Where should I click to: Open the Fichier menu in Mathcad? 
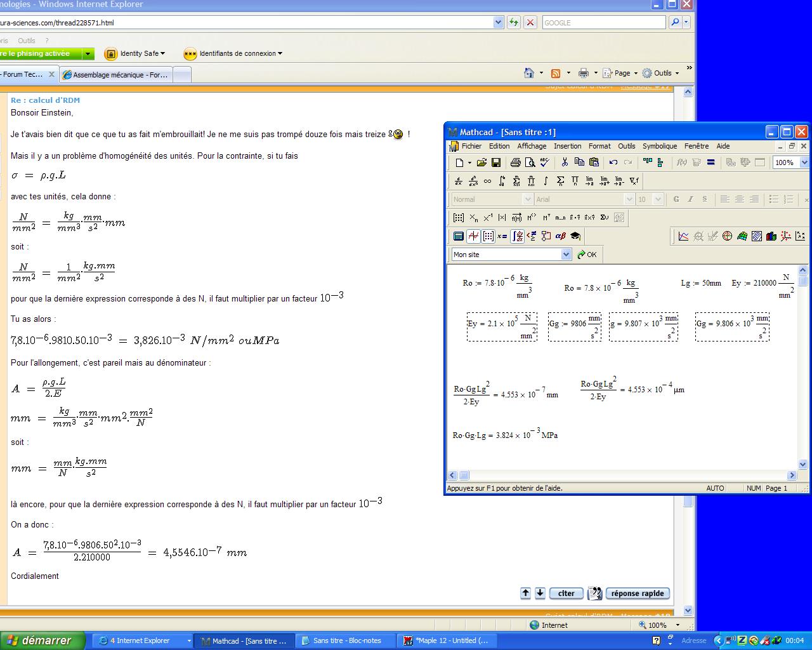[x=471, y=146]
